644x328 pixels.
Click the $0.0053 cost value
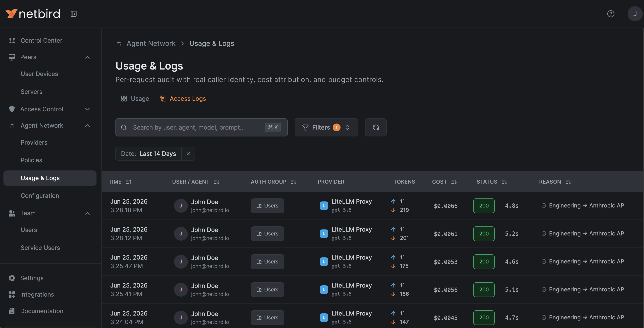coord(445,262)
